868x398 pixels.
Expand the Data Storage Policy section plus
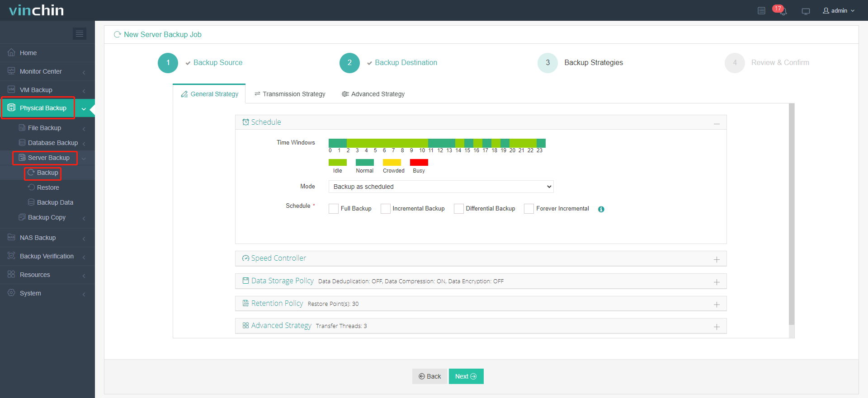tap(717, 282)
